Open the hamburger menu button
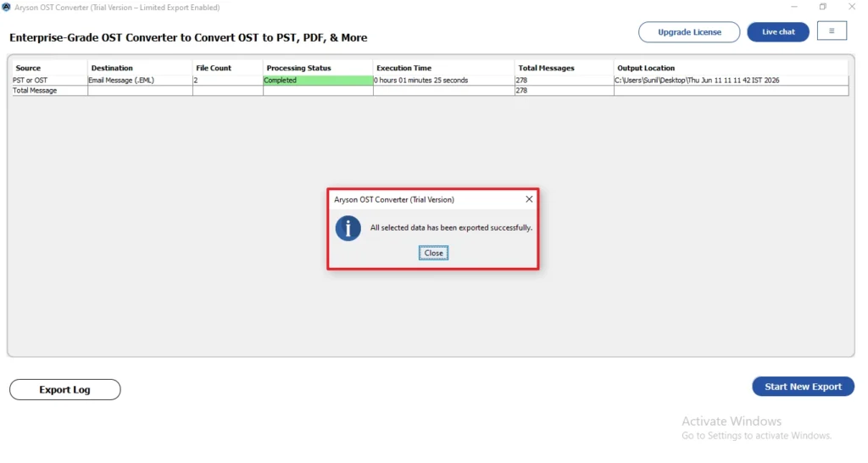 click(832, 31)
